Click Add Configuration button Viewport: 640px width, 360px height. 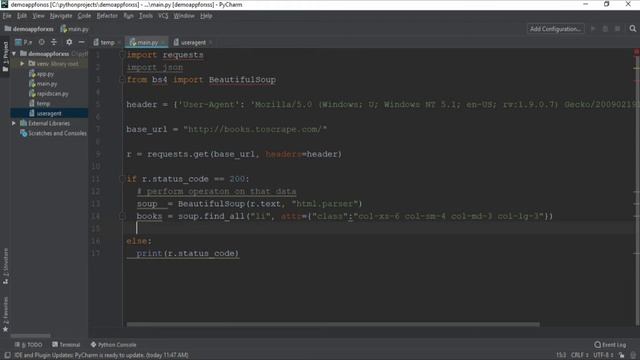click(555, 29)
